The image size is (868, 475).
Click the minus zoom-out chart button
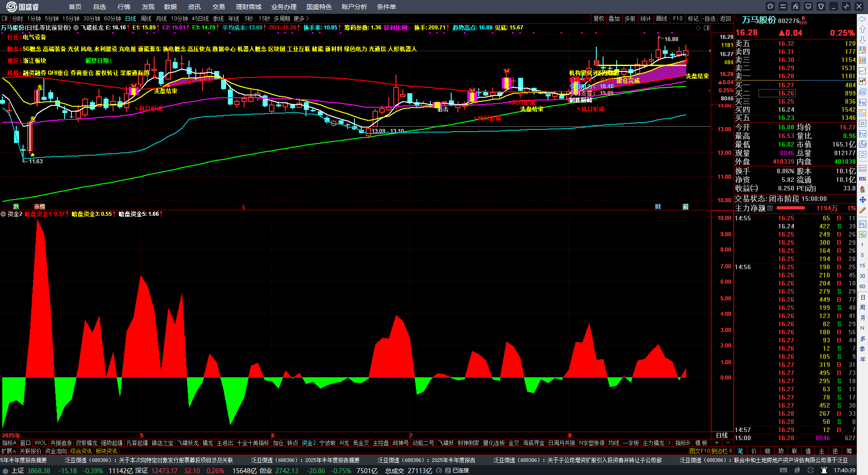point(727,443)
